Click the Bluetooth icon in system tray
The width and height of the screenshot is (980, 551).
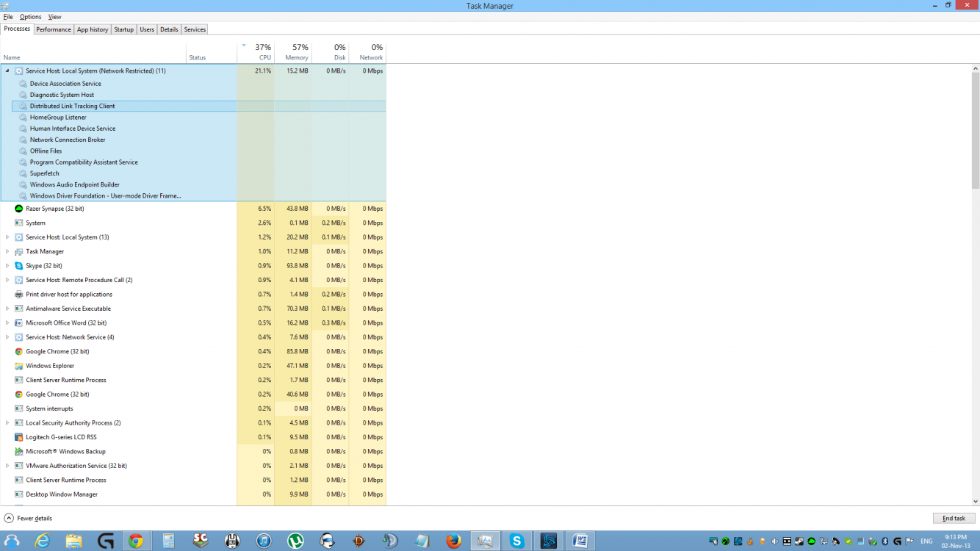tap(884, 541)
